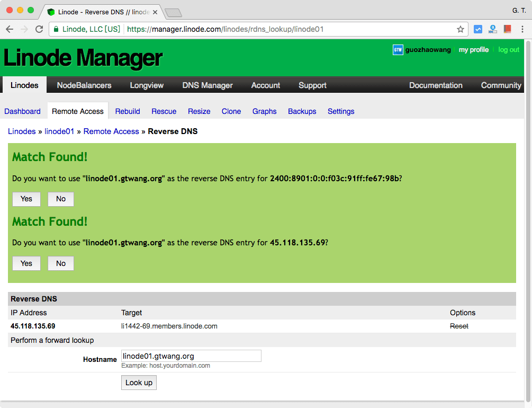Screen dimensions: 532x408
Task: Click the Hostname input field
Action: point(191,356)
